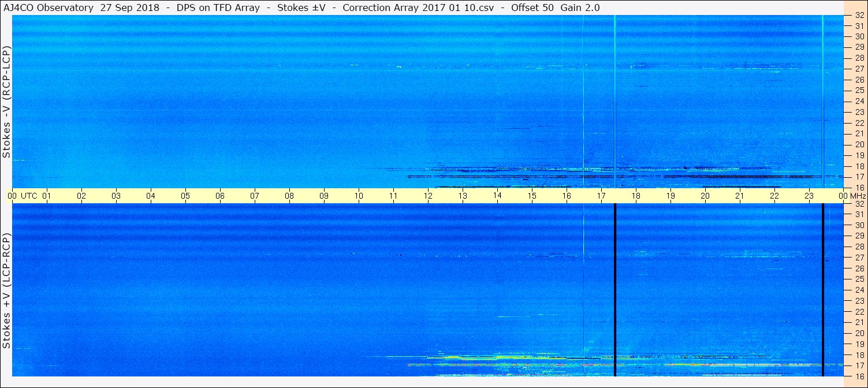Screen dimensions: 868x388
Task: Select the 07 hour mark on time axis
Action: point(255,196)
